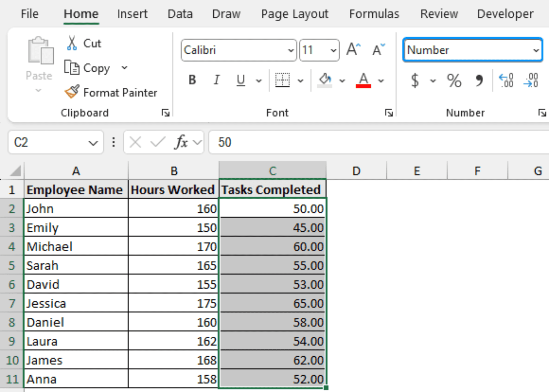Expand the borders options dropdown
549x392 pixels.
(x=301, y=80)
